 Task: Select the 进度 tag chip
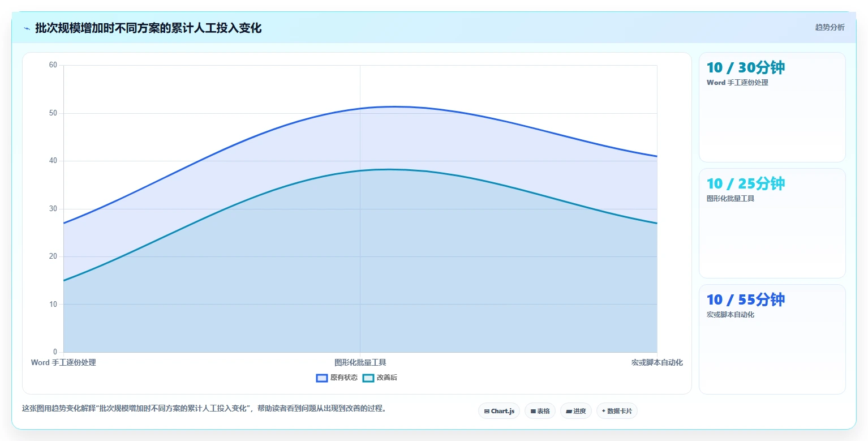tap(575, 411)
